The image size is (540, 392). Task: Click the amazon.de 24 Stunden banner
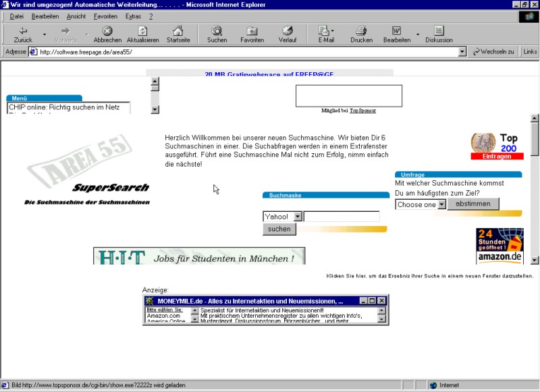pyautogui.click(x=500, y=246)
